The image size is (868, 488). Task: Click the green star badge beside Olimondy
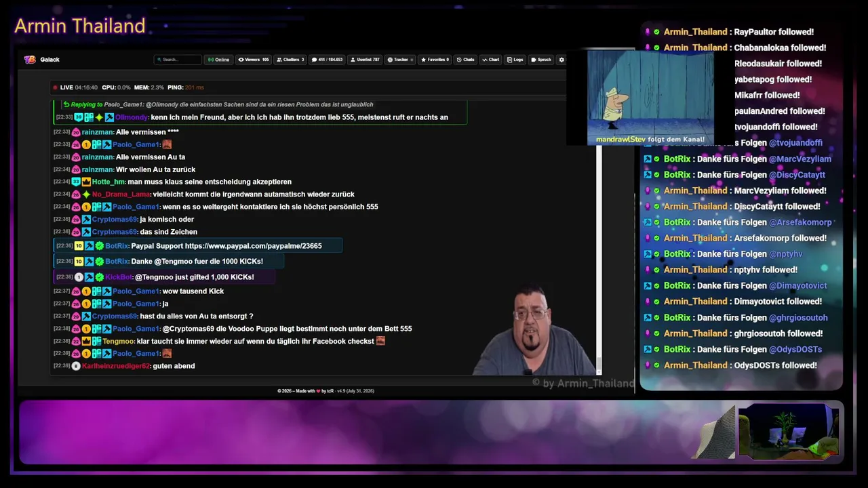99,117
